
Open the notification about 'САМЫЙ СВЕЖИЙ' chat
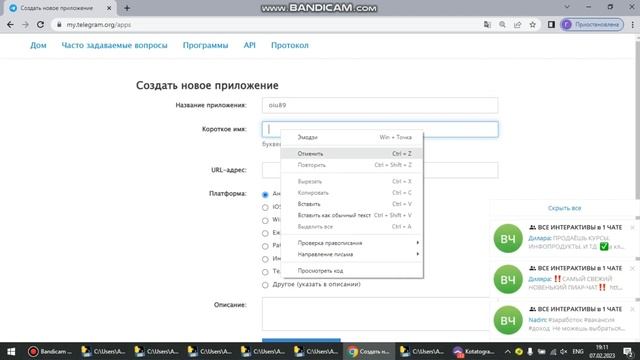click(563, 279)
